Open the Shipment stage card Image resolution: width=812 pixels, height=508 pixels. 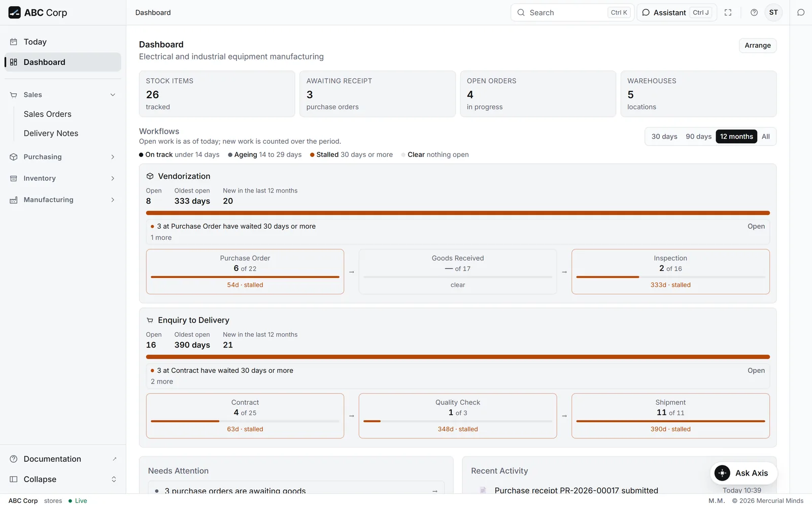coord(670,416)
